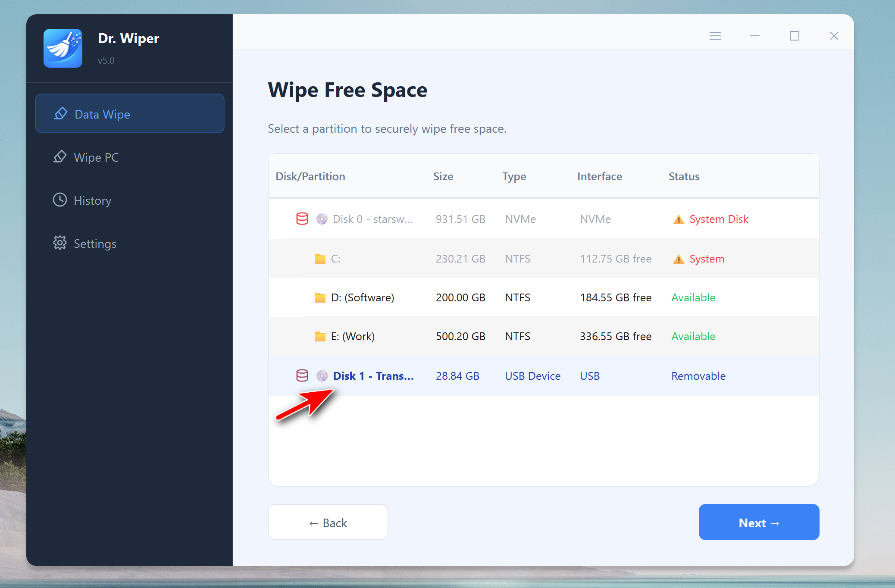This screenshot has height=588, width=895.
Task: Select the Disk 1 - Trans... USB row
Action: click(543, 376)
